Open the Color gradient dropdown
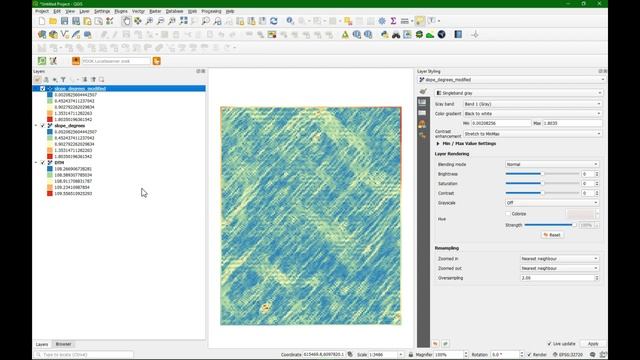Image resolution: width=640 pixels, height=360 pixels. click(x=532, y=113)
